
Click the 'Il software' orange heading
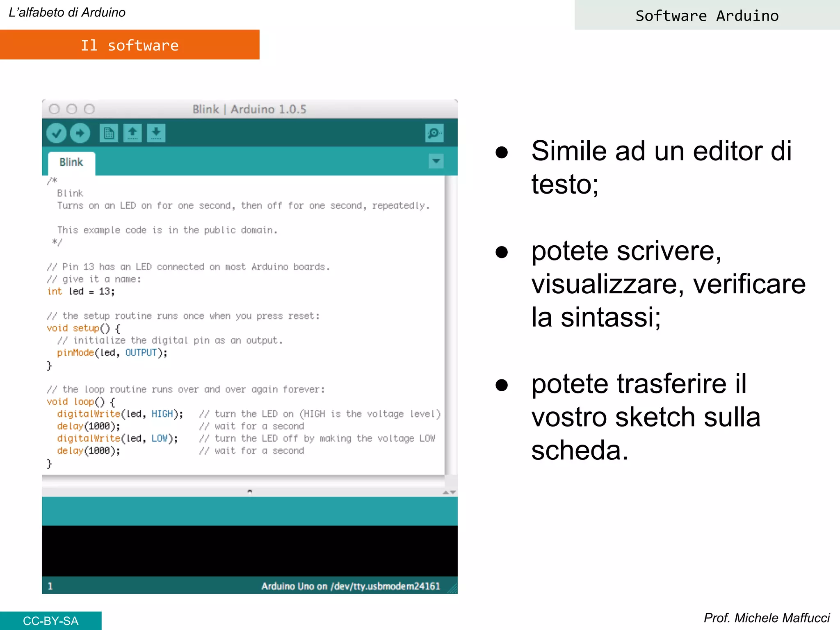coord(130,45)
